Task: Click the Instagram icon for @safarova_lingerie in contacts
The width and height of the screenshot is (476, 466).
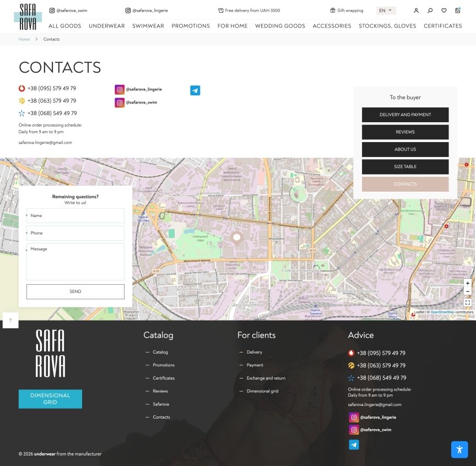Action: 120,90
